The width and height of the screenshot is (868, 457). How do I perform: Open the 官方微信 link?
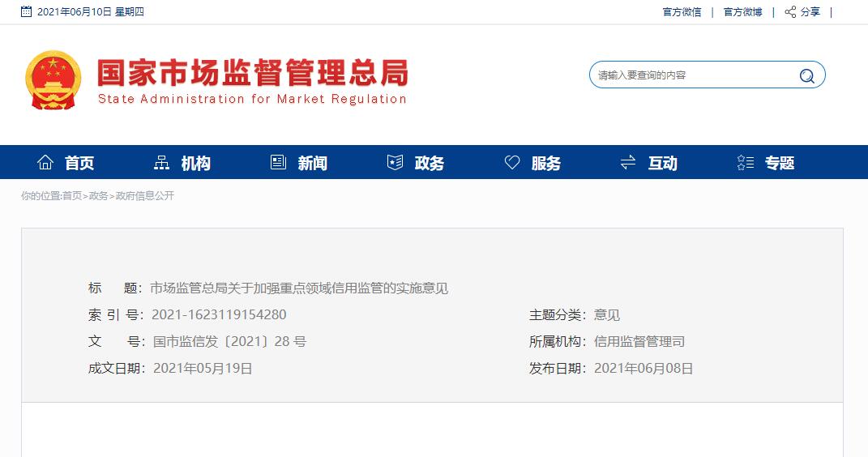(682, 11)
